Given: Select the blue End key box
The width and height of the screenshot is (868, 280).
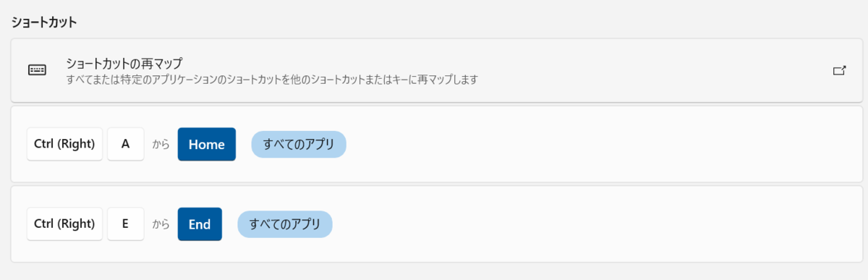Looking at the screenshot, I should coord(200,224).
